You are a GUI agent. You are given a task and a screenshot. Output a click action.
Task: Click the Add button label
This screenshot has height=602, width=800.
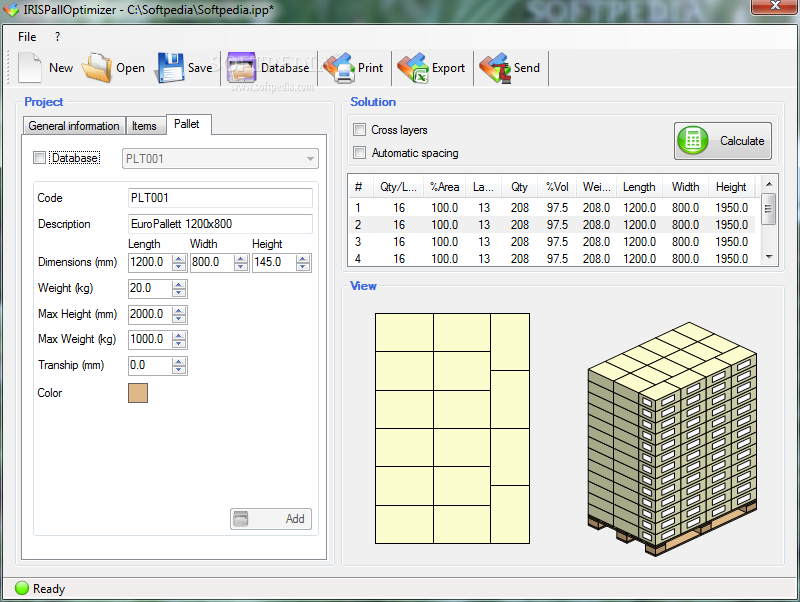click(x=295, y=519)
